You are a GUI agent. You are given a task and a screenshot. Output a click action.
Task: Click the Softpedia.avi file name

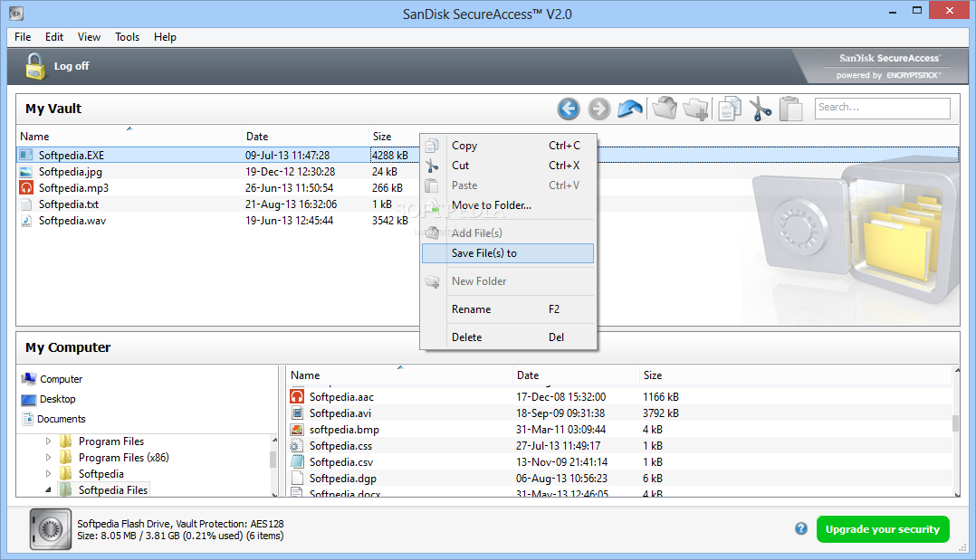tap(340, 413)
